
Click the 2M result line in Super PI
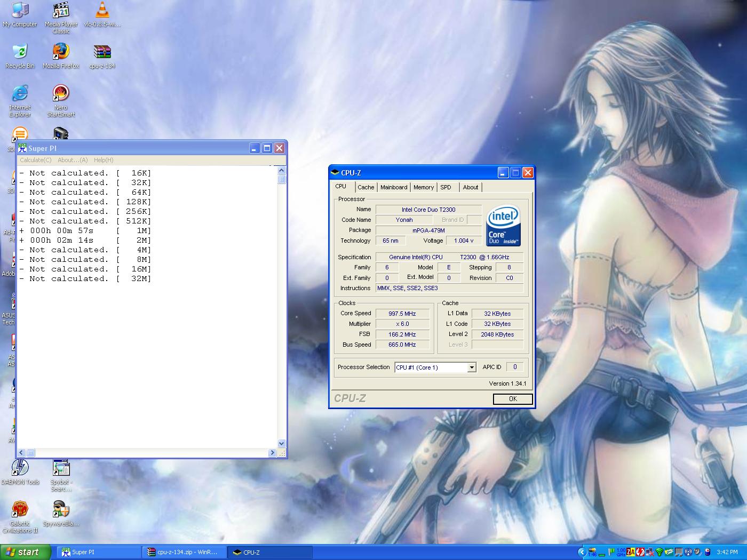tap(85, 241)
